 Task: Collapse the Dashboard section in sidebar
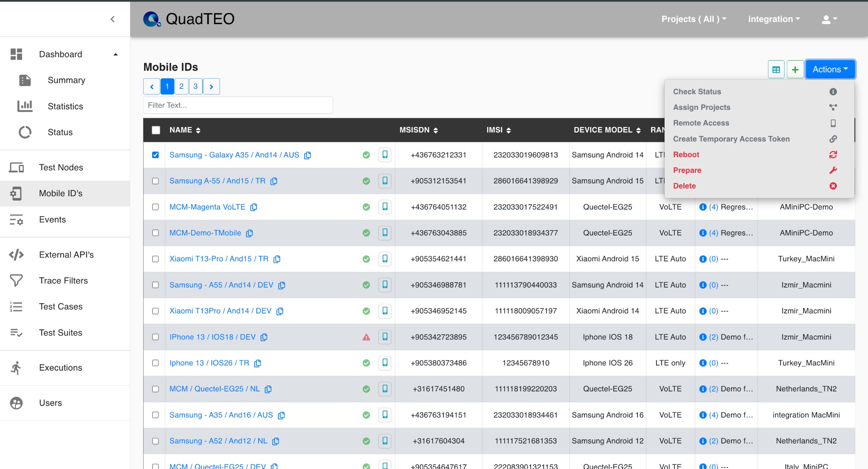coord(116,54)
